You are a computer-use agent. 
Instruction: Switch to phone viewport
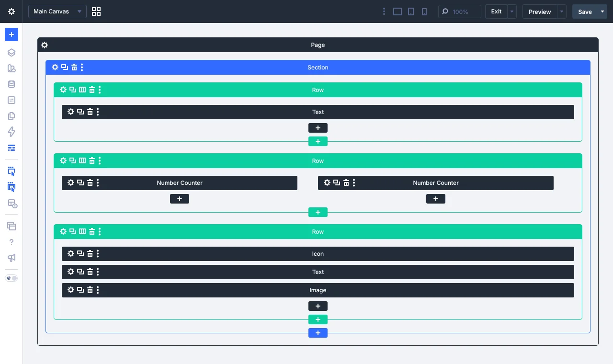pyautogui.click(x=424, y=11)
